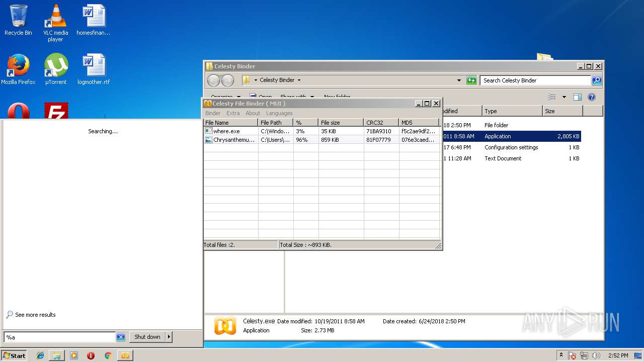
Task: Select the Text Document file row
Action: click(x=512, y=158)
